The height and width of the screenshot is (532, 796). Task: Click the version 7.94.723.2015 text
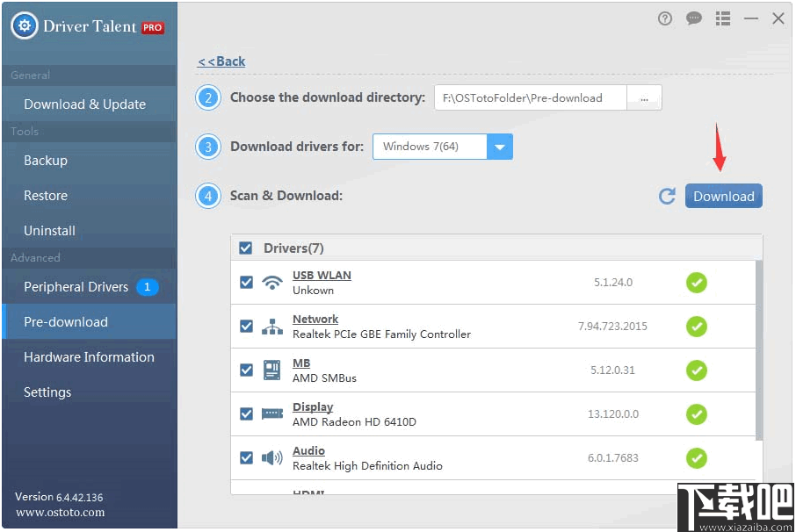pos(612,327)
